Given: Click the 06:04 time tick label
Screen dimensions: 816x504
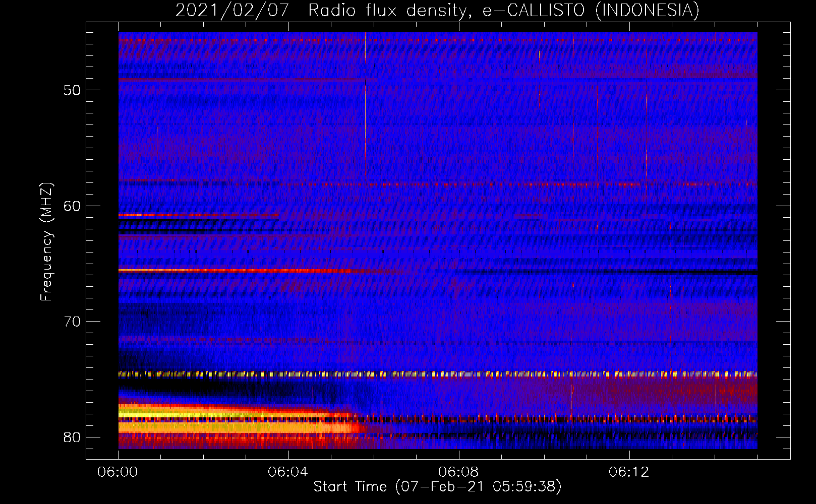Looking at the screenshot, I should 288,472.
